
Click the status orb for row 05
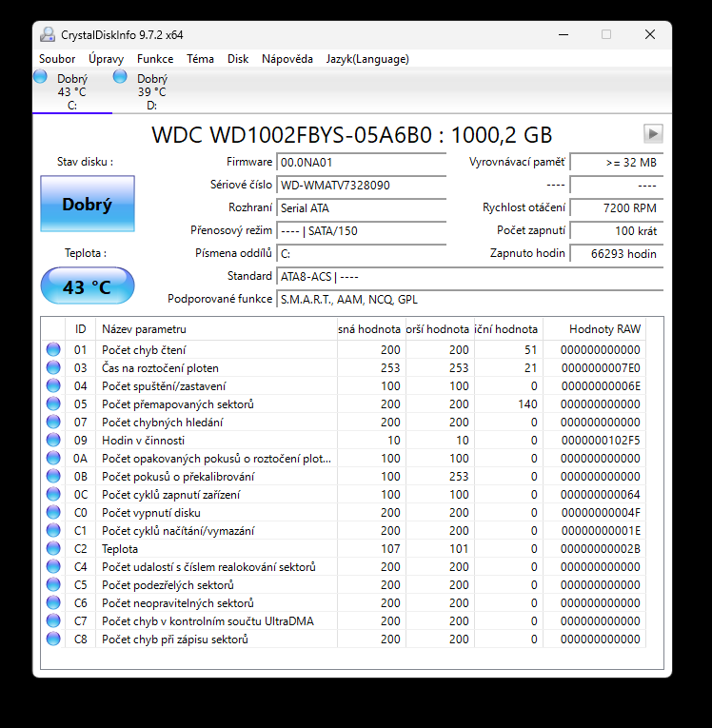pos(53,403)
